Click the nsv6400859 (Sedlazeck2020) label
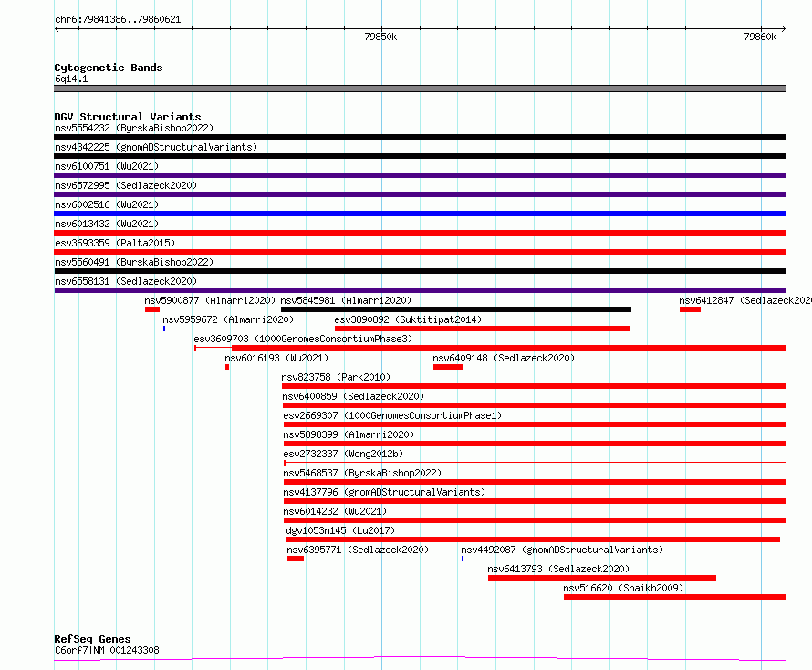 353,396
